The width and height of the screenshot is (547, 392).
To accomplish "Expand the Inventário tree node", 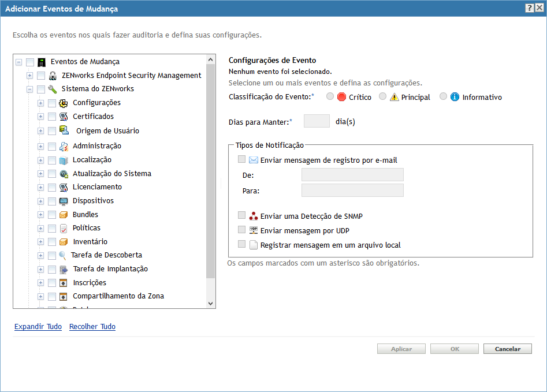I will click(41, 242).
